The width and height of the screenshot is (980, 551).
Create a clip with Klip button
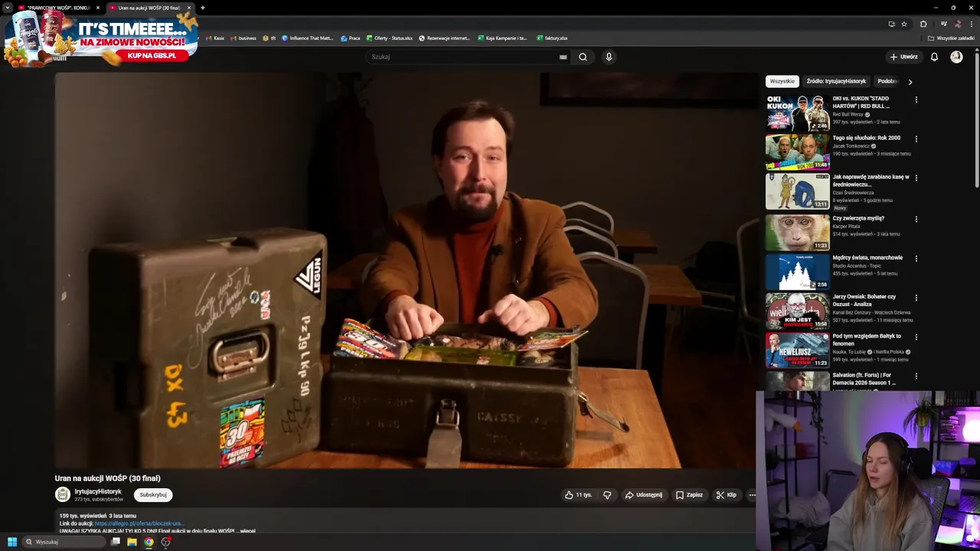pos(726,495)
